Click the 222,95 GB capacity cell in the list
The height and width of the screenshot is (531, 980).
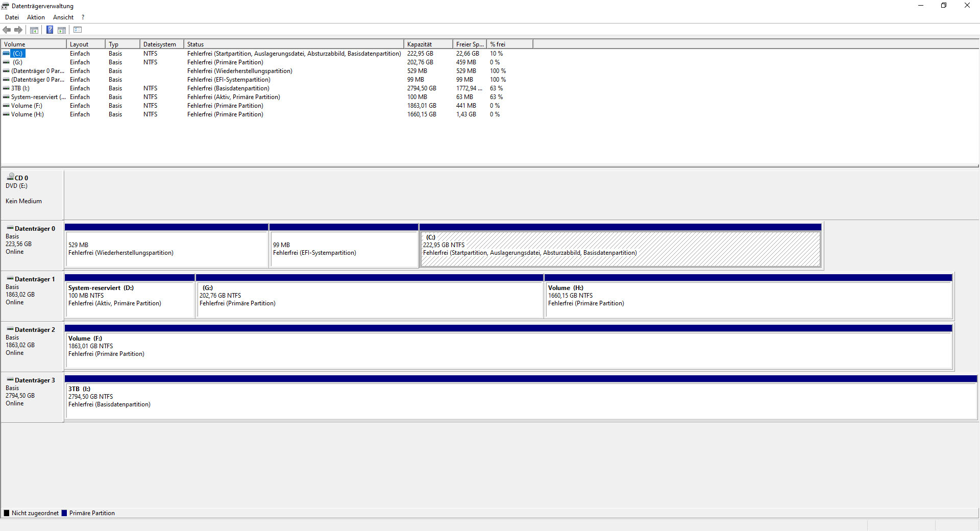pyautogui.click(x=420, y=54)
